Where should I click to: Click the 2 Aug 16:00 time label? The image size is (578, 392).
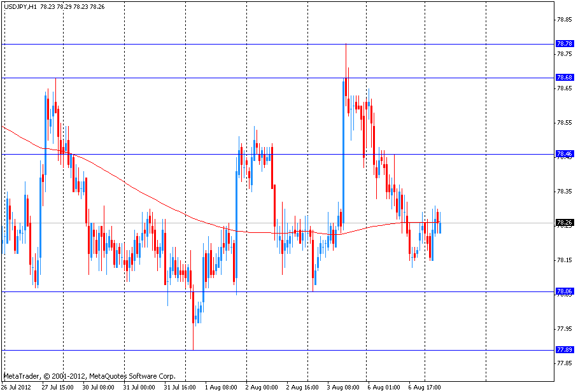pos(302,387)
